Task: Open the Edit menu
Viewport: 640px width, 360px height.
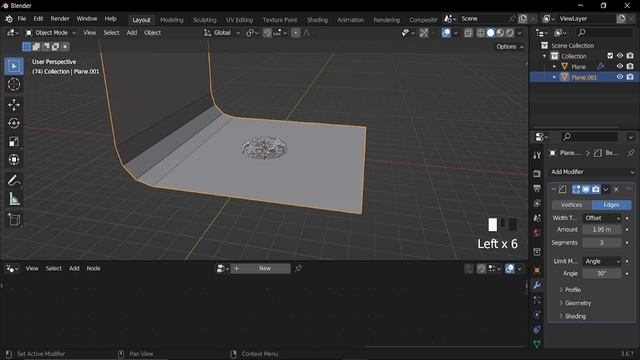Action: pos(38,19)
